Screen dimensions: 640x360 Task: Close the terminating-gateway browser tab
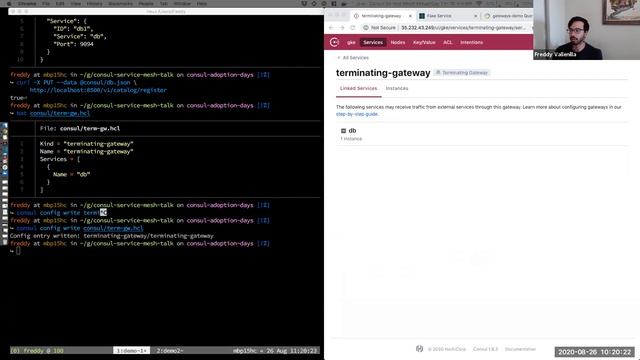410,16
